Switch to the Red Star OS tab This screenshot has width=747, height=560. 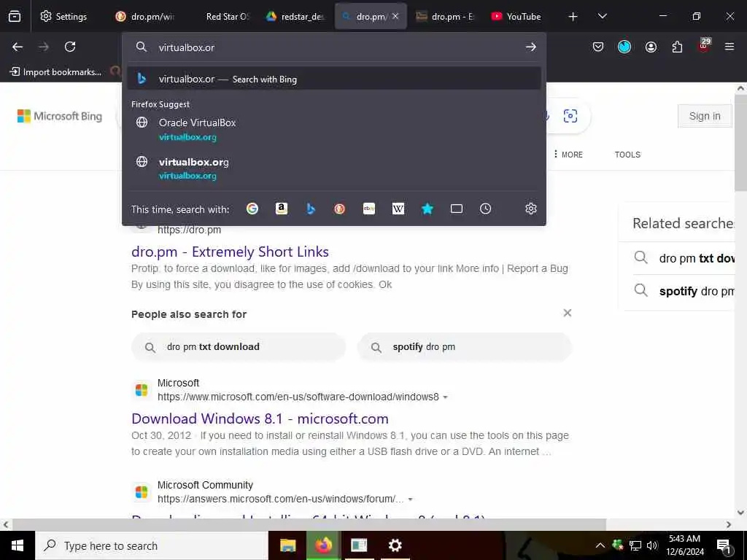pos(222,16)
